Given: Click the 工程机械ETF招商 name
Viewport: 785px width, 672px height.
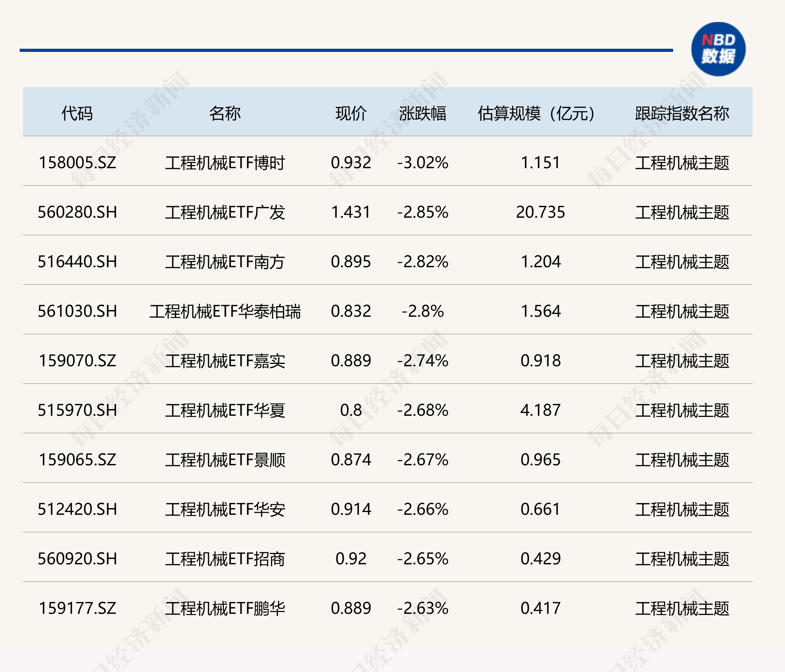Looking at the screenshot, I should pyautogui.click(x=225, y=559).
